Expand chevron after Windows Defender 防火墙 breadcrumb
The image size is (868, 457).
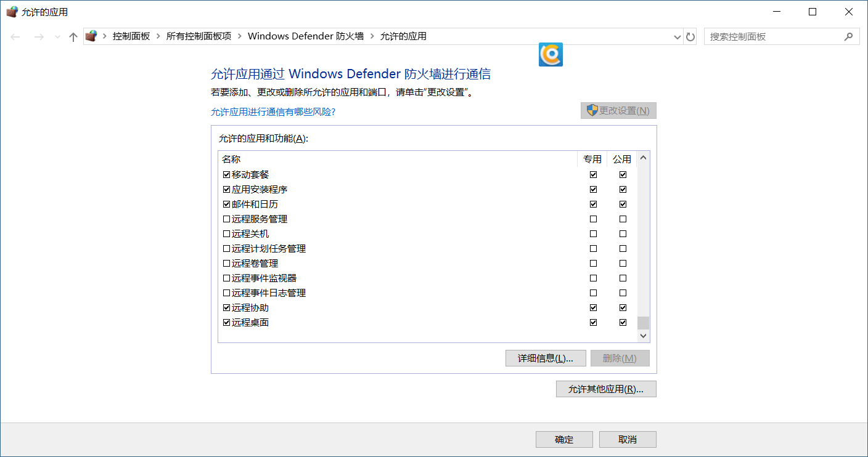[372, 36]
